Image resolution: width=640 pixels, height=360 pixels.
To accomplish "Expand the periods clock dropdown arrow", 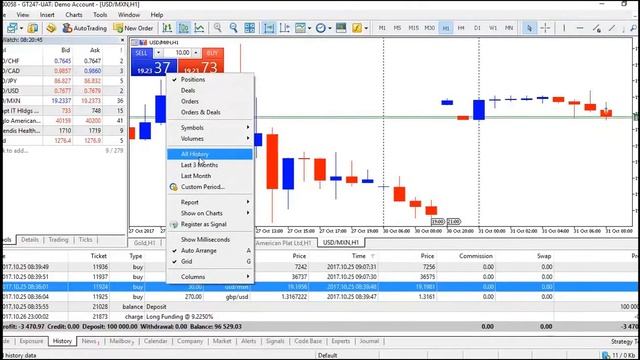I will [x=329, y=28].
